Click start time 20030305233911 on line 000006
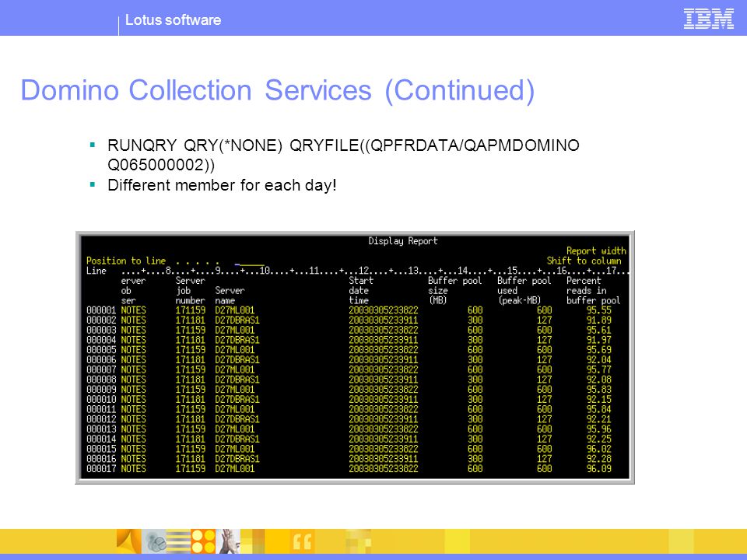Screen dimensions: 747x560 383,360
